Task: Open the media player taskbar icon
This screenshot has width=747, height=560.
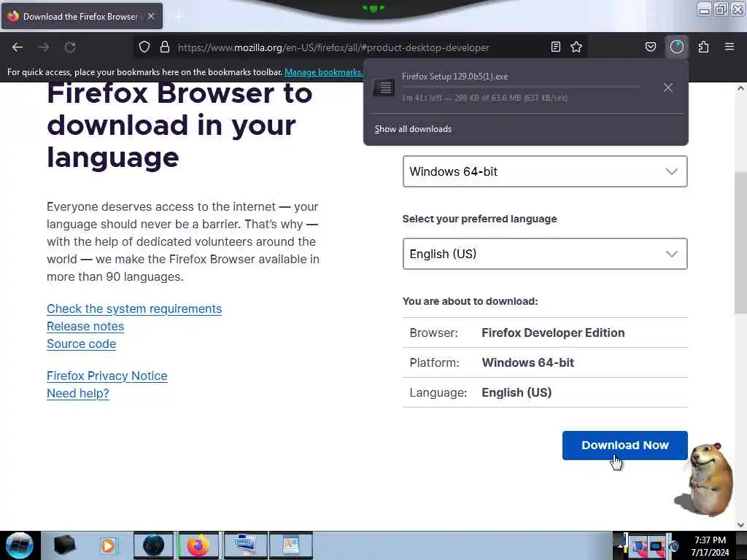Action: click(x=108, y=545)
